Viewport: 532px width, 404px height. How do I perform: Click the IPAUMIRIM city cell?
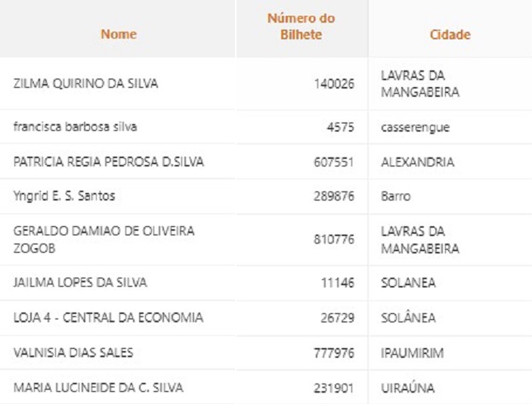click(x=413, y=353)
